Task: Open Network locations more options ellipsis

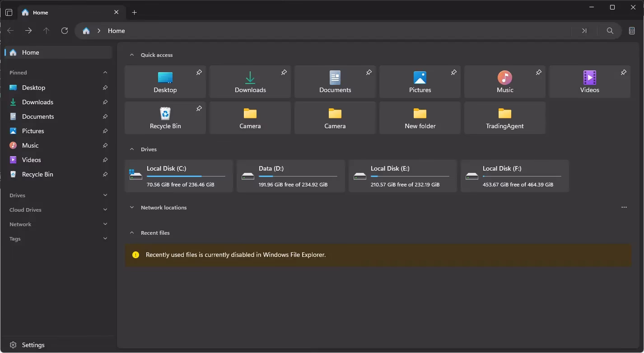Action: (624, 208)
